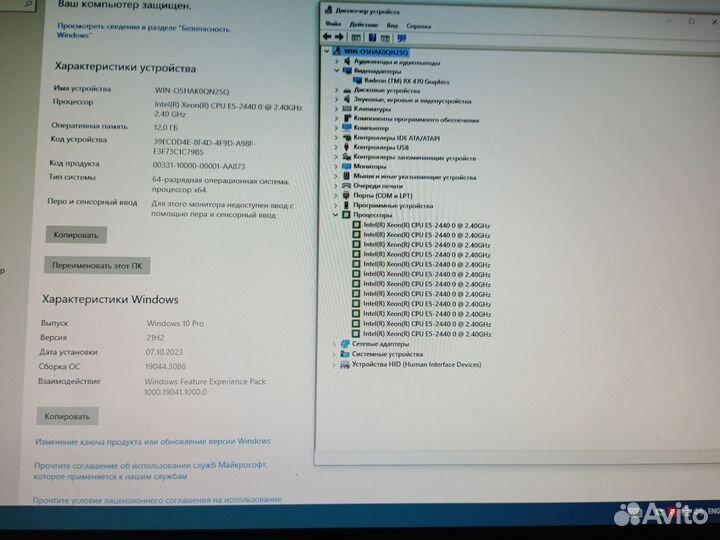The image size is (720, 540).
Task: Click the monitor icon next to Компьютер
Action: pyautogui.click(x=347, y=128)
